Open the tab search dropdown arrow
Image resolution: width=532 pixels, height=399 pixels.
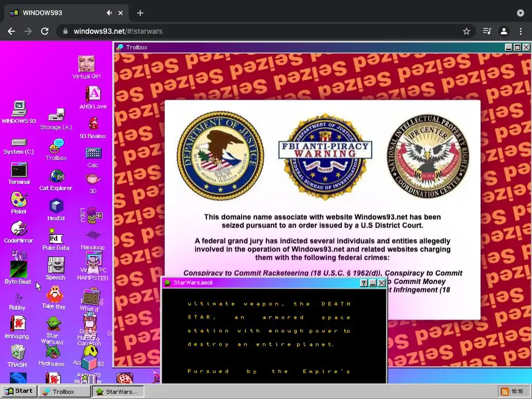pyautogui.click(x=521, y=13)
